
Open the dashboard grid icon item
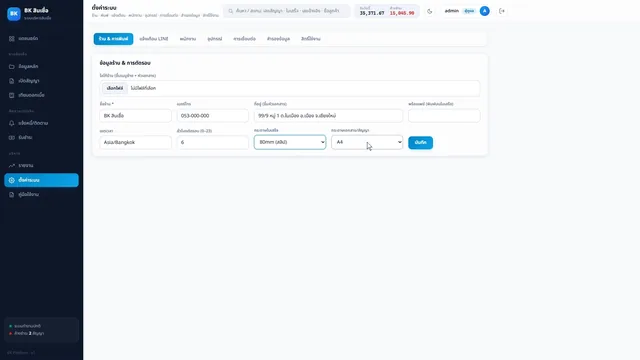click(x=41, y=38)
